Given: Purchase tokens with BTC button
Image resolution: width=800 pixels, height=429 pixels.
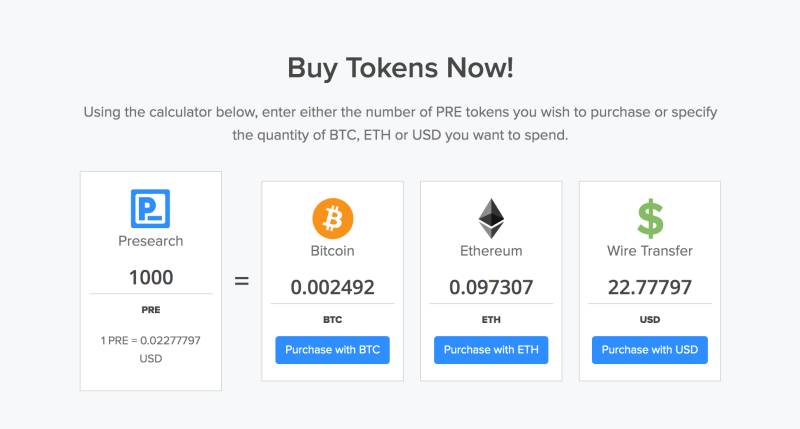Looking at the screenshot, I should [x=333, y=350].
